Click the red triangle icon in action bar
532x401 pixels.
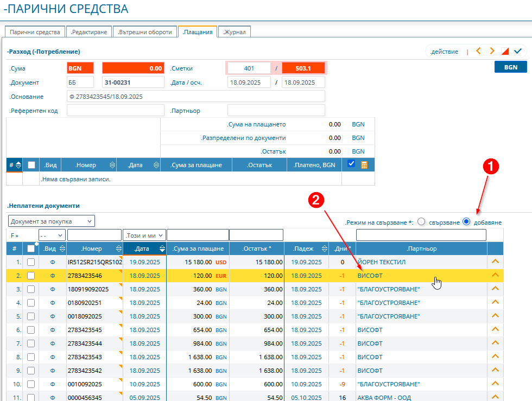coord(505,52)
